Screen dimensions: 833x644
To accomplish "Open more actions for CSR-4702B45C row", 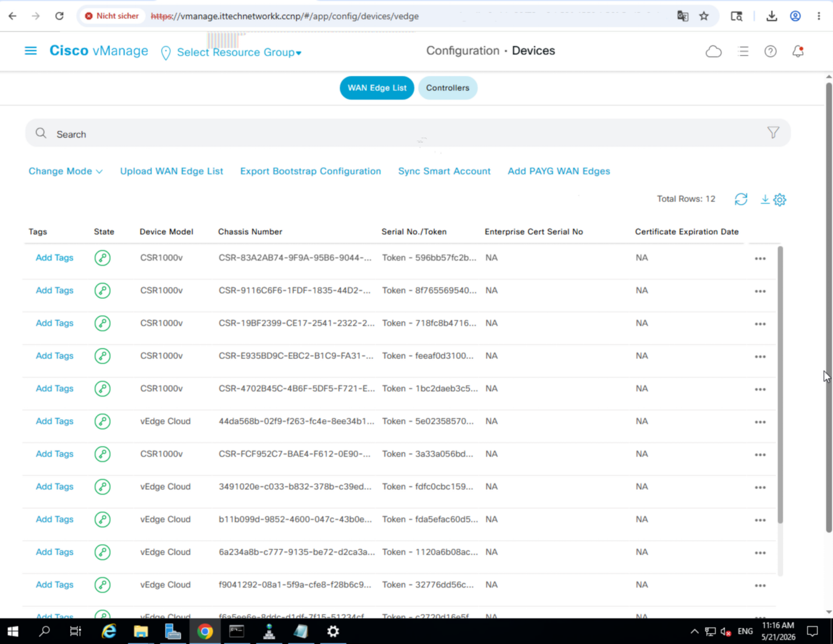I will pyautogui.click(x=760, y=389).
